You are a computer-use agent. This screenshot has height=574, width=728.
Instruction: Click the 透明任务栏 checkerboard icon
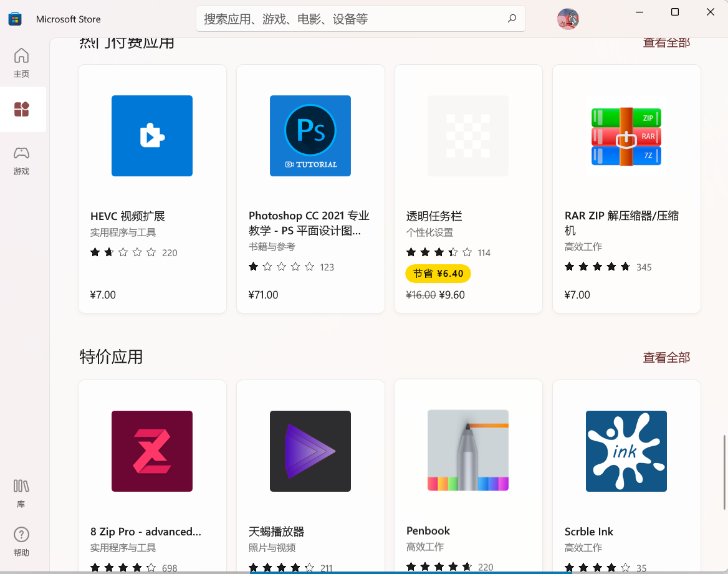pos(468,136)
